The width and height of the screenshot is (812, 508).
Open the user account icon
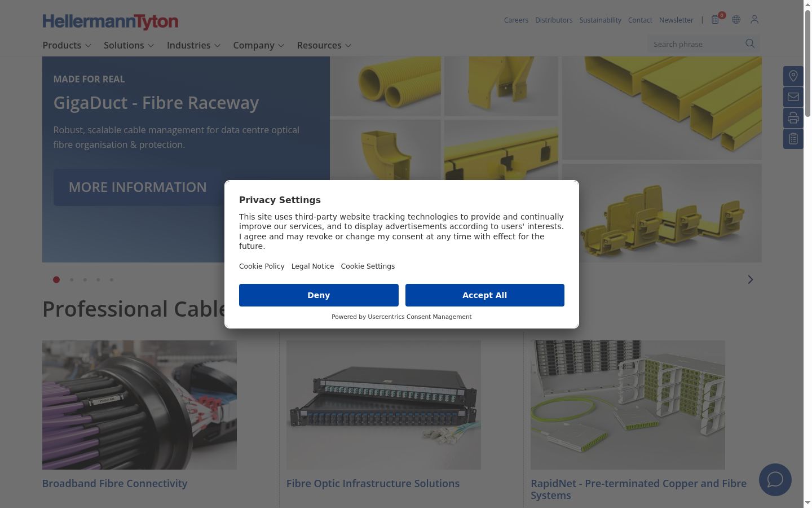point(754,20)
